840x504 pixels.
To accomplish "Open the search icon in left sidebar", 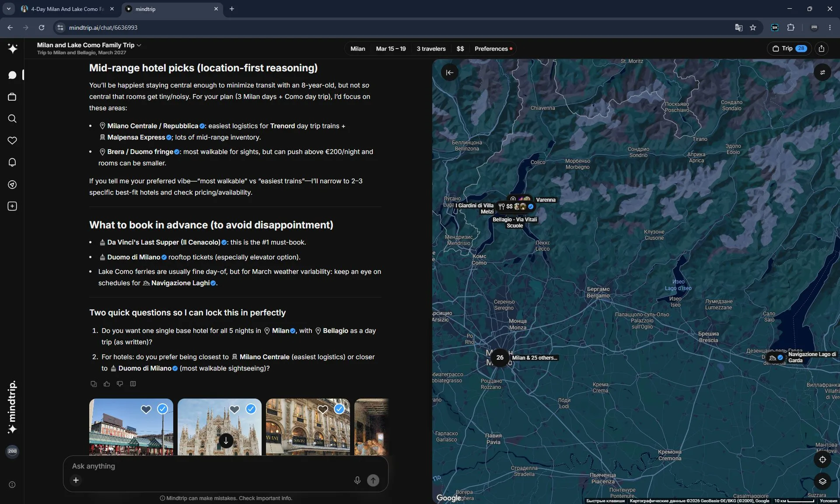I will [12, 119].
